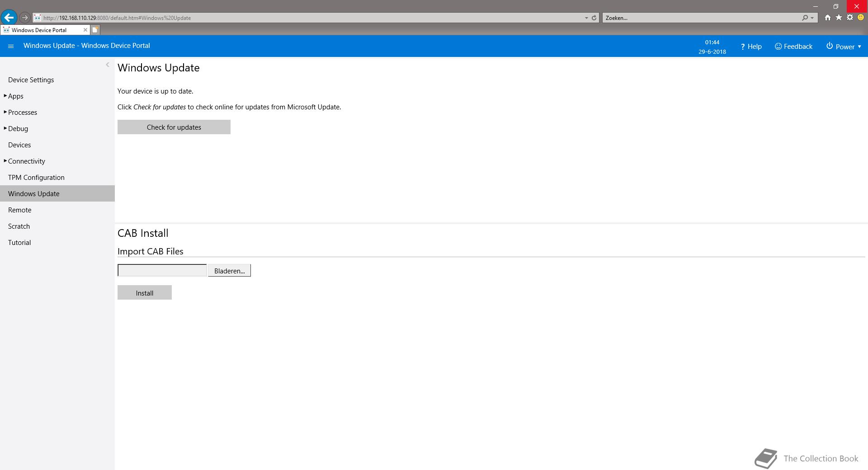Click the 01:44 clock text
The height and width of the screenshot is (470, 868).
(x=712, y=42)
